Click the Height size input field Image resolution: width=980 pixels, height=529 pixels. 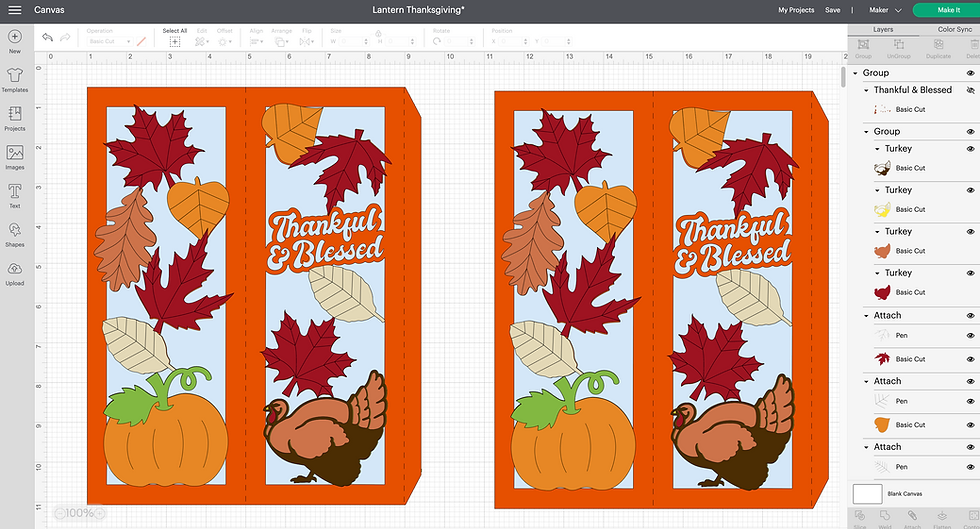coord(400,41)
